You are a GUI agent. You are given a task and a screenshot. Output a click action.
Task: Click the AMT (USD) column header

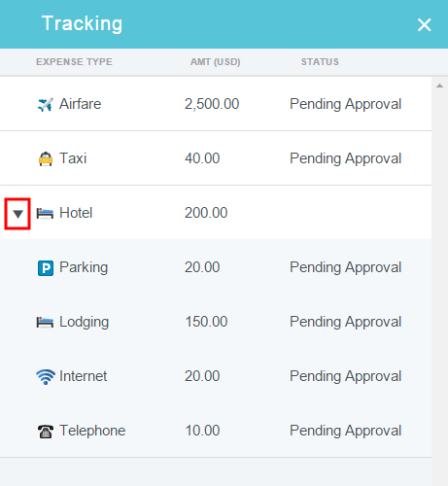tap(216, 62)
